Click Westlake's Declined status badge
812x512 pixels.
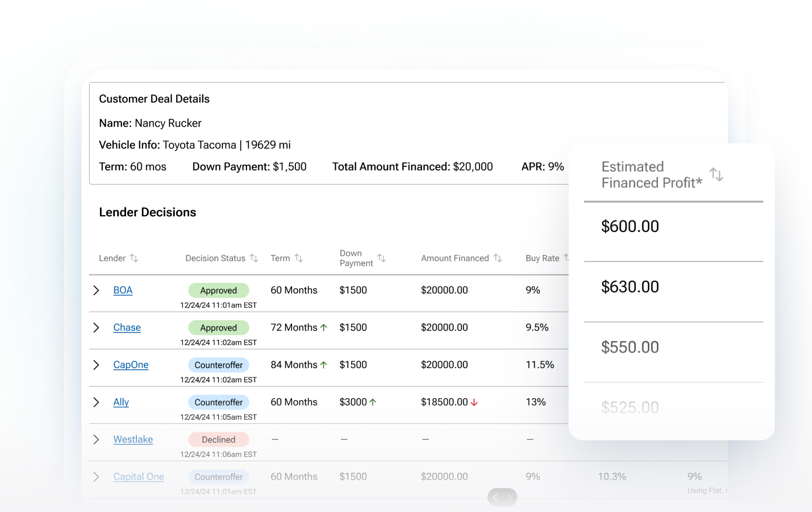(219, 440)
